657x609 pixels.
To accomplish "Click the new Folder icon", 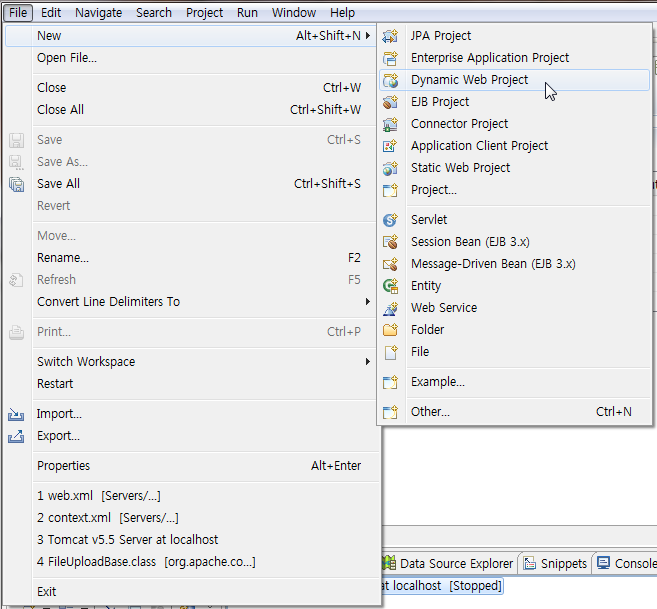I will click(x=390, y=330).
